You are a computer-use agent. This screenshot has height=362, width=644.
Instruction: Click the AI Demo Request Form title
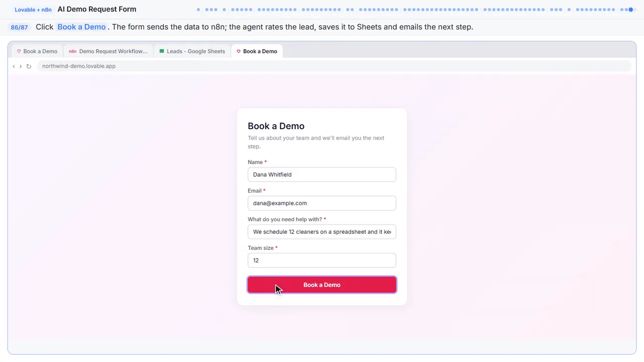pos(97,9)
